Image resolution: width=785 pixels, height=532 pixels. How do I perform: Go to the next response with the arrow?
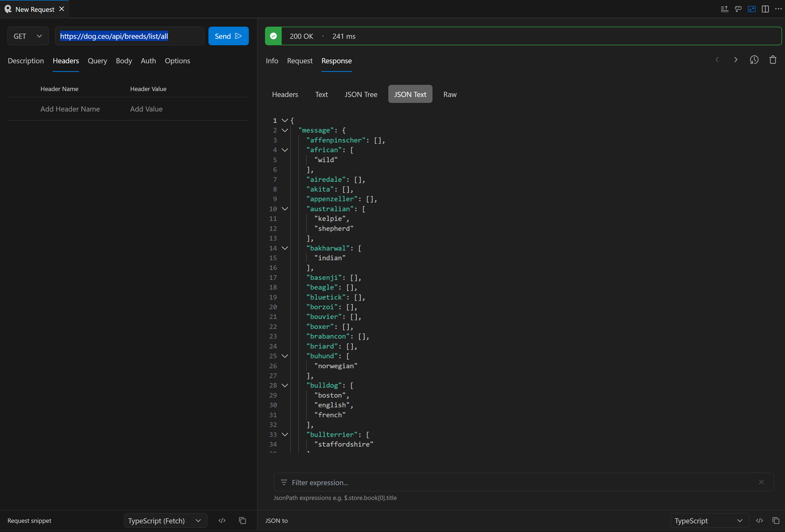point(735,60)
